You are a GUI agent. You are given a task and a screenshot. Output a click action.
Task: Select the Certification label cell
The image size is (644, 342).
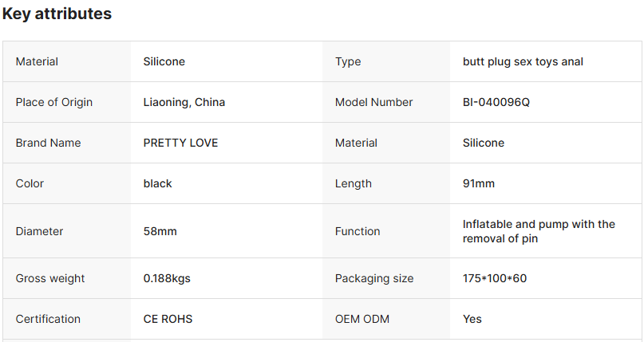coord(67,319)
